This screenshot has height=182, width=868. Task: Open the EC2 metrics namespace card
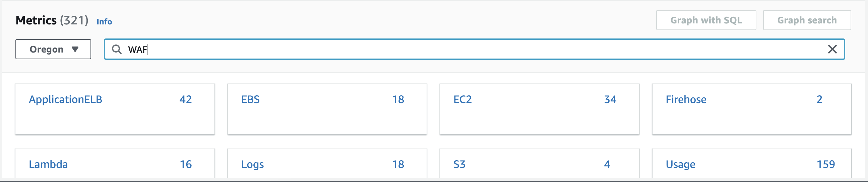click(540, 109)
